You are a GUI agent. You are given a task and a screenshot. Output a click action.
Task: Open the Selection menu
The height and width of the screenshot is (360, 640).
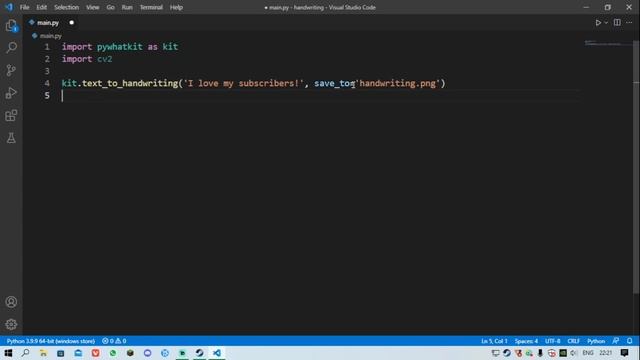(66, 7)
